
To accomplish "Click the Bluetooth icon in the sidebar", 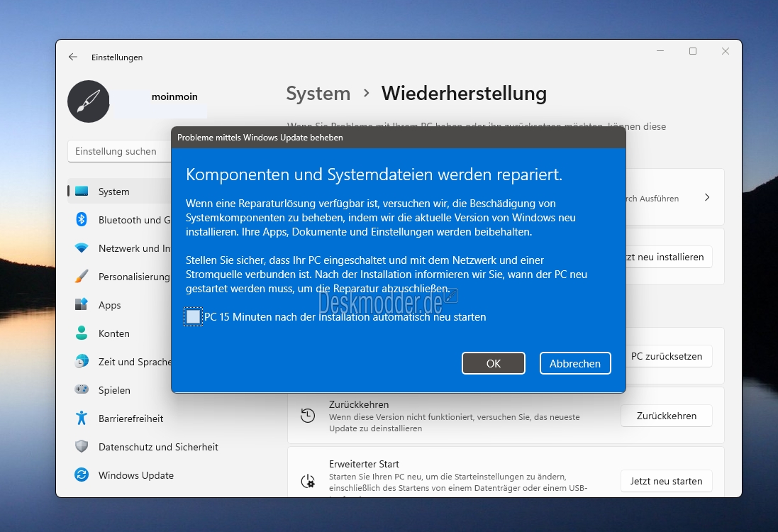I will (x=82, y=219).
